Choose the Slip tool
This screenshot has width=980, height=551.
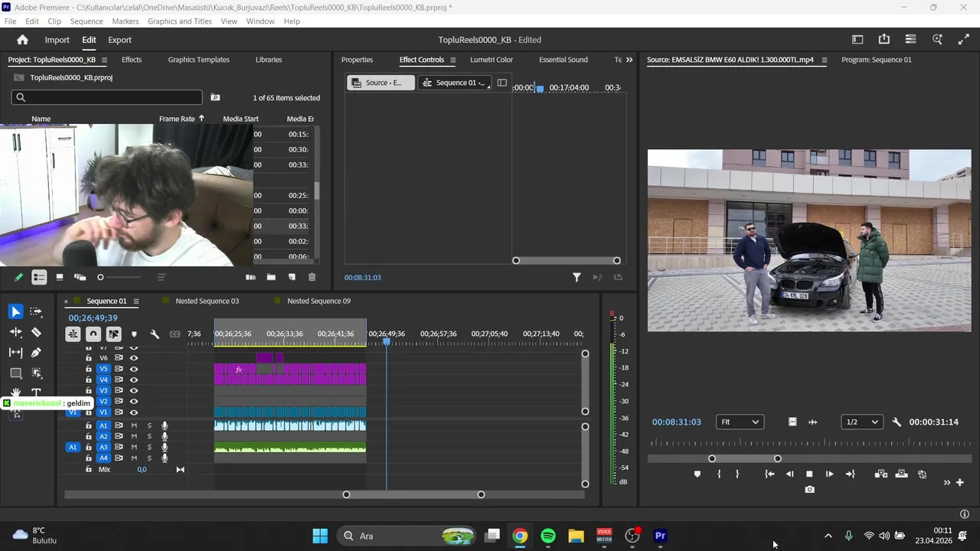point(16,353)
